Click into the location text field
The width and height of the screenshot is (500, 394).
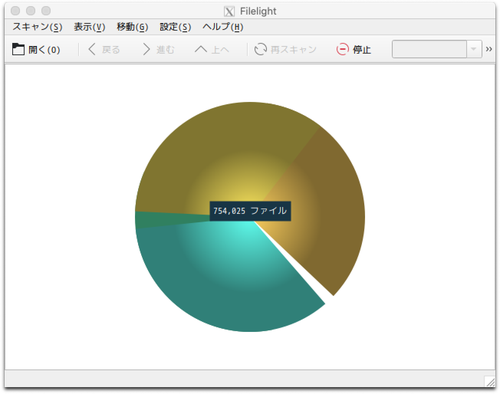click(x=429, y=49)
